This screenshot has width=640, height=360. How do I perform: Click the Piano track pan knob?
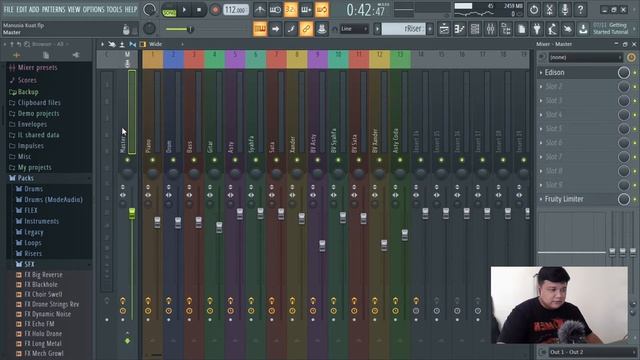pyautogui.click(x=153, y=173)
